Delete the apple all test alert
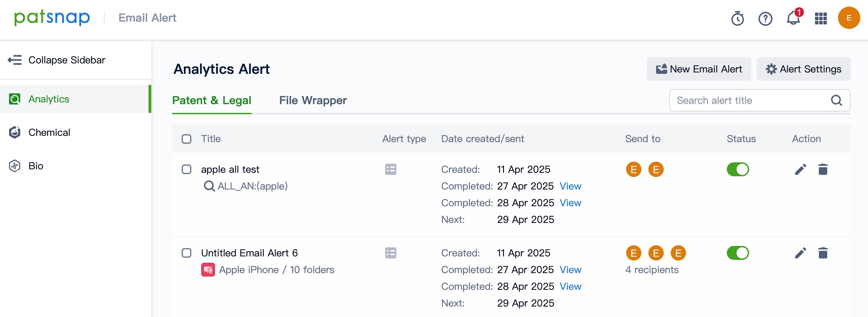 [823, 170]
